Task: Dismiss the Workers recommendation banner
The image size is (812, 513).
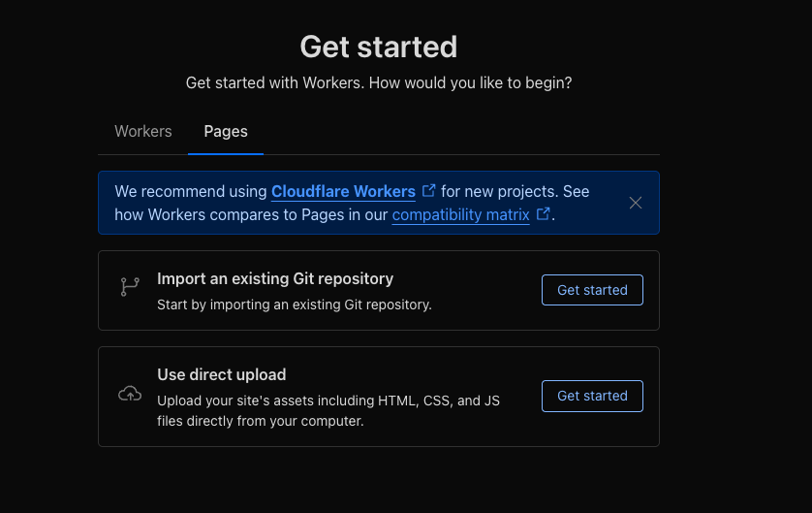Action: coord(636,203)
